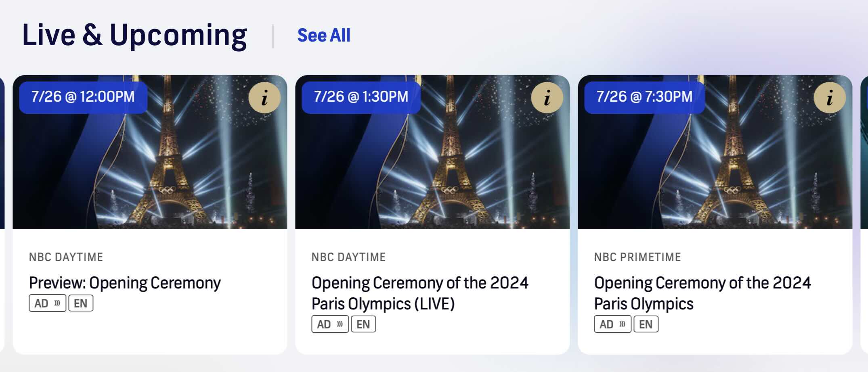The image size is (868, 372).
Task: Select the NBC DAYTIME label on Preview card
Action: coord(66,257)
